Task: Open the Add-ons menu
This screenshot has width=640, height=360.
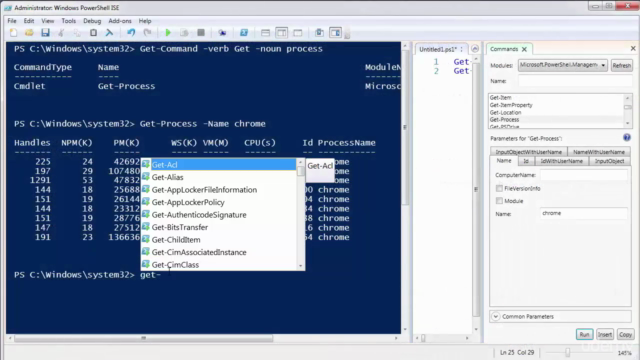Action: 120,21
